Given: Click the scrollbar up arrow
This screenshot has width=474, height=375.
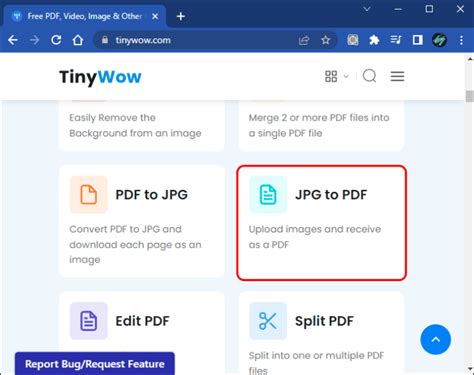Looking at the screenshot, I should tap(470, 59).
